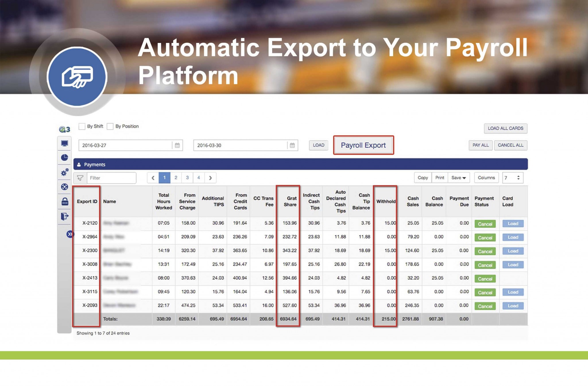The height and width of the screenshot is (386, 588).
Task: Open the monitor dashboard sidebar icon
Action: coord(65,143)
